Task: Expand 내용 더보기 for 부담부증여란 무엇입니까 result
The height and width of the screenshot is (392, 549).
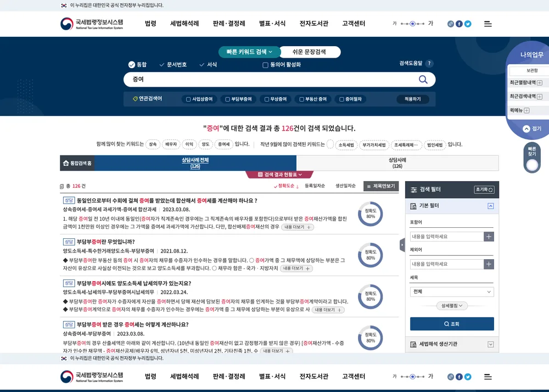Action: click(296, 269)
